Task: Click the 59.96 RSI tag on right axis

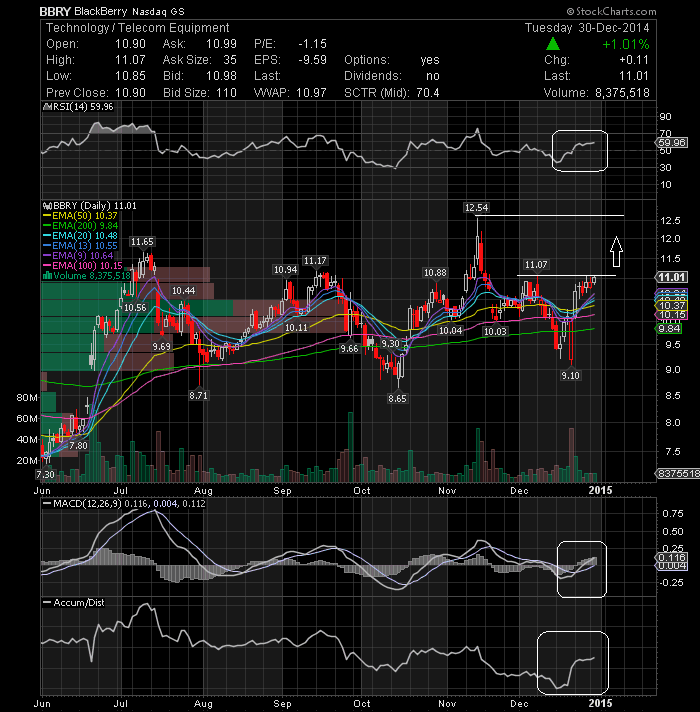Action: point(672,143)
